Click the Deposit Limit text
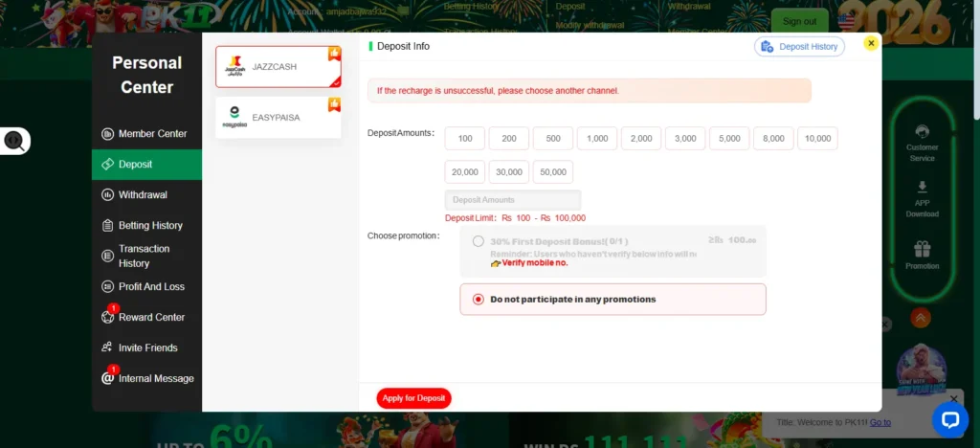Viewport: 980px width, 448px height. 515,218
